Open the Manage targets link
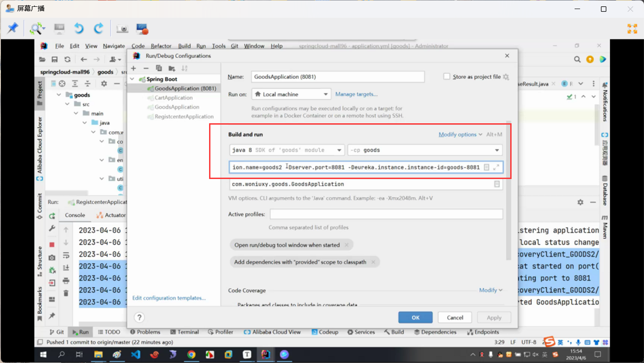The width and height of the screenshot is (644, 363). point(356,94)
